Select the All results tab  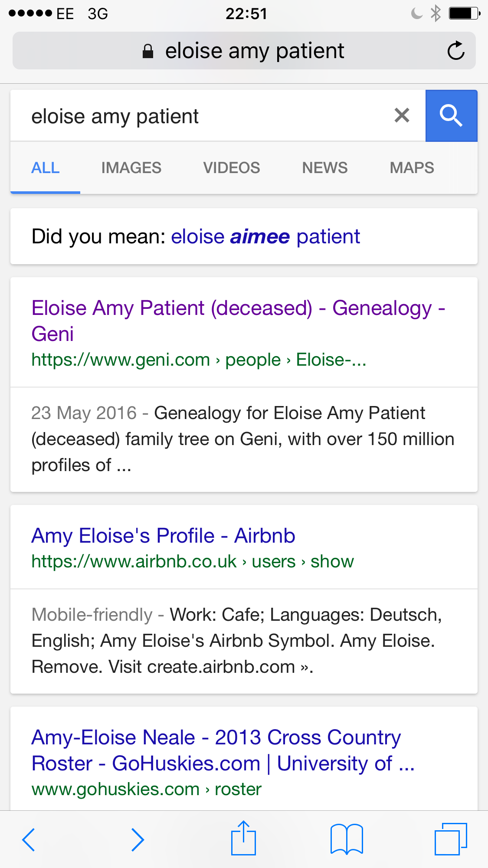tap(46, 168)
